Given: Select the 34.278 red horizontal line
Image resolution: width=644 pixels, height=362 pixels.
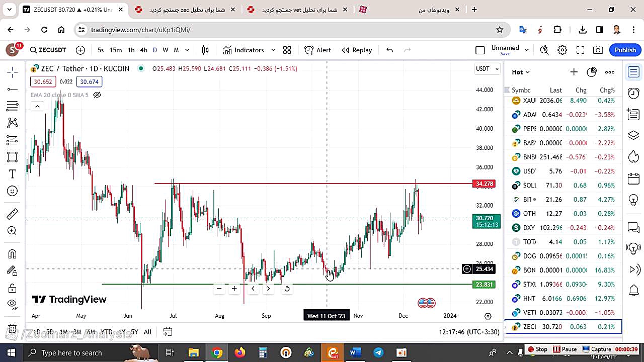Looking at the screenshot, I should click(312, 184).
